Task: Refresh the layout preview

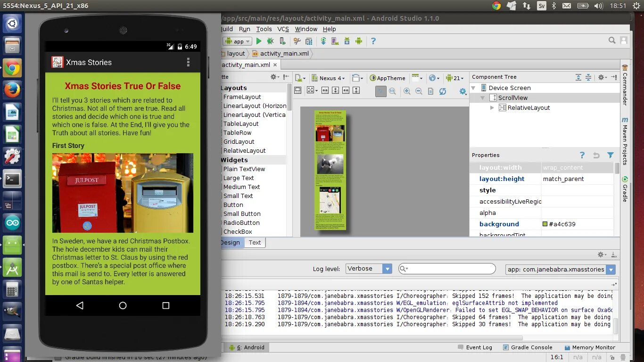Action: click(x=442, y=91)
